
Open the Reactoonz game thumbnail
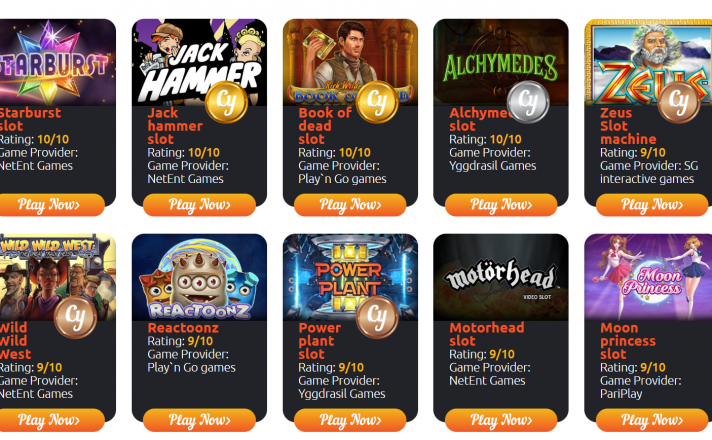pos(199,277)
